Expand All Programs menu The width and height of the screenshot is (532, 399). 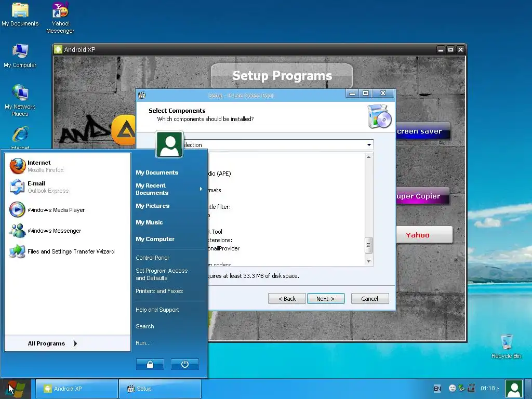pos(52,343)
